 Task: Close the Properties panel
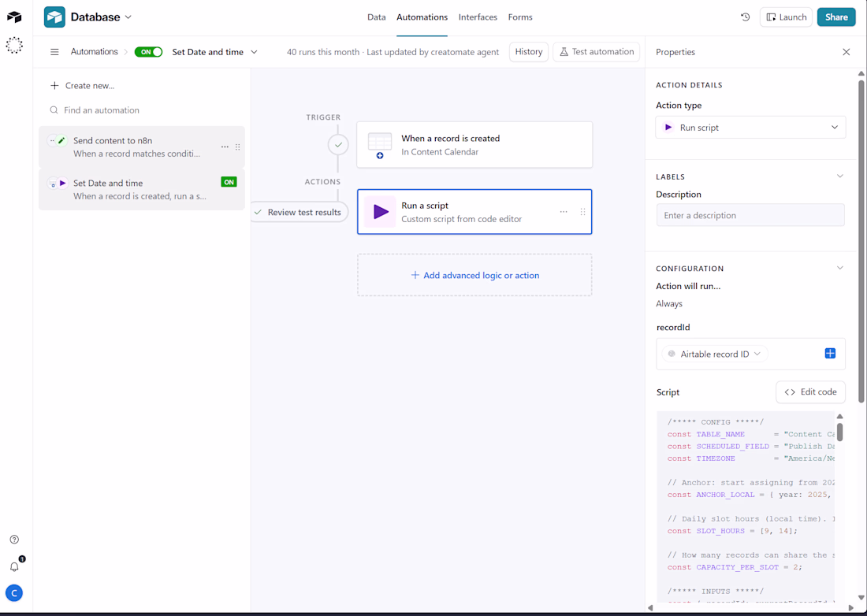(846, 52)
